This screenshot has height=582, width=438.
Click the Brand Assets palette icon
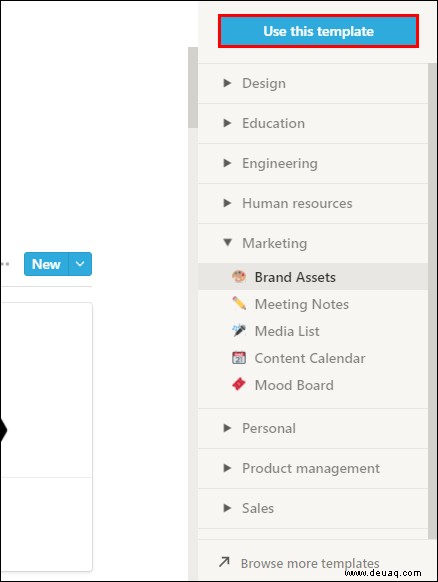[x=239, y=277]
